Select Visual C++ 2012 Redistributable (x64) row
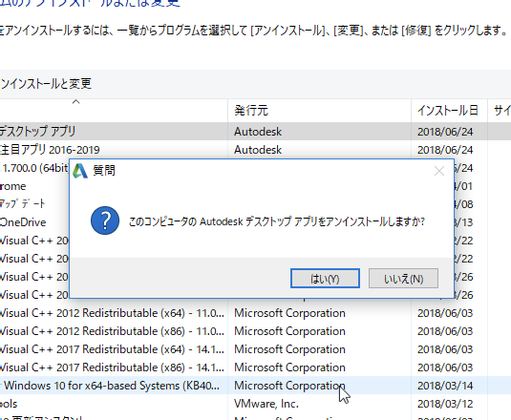The width and height of the screenshot is (511, 420). tap(256, 313)
